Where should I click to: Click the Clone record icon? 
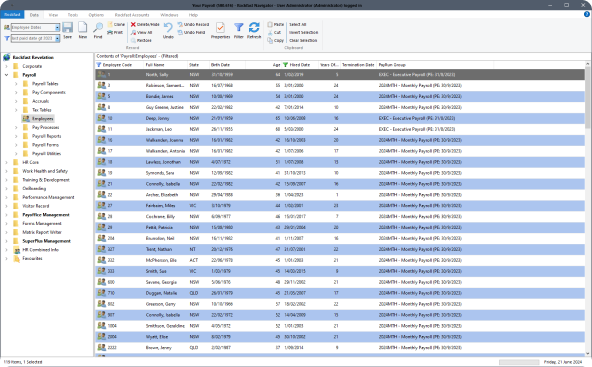[110, 24]
